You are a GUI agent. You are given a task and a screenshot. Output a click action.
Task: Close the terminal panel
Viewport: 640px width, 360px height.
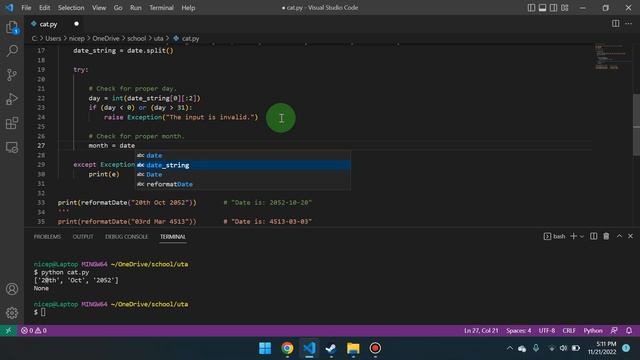(631, 236)
